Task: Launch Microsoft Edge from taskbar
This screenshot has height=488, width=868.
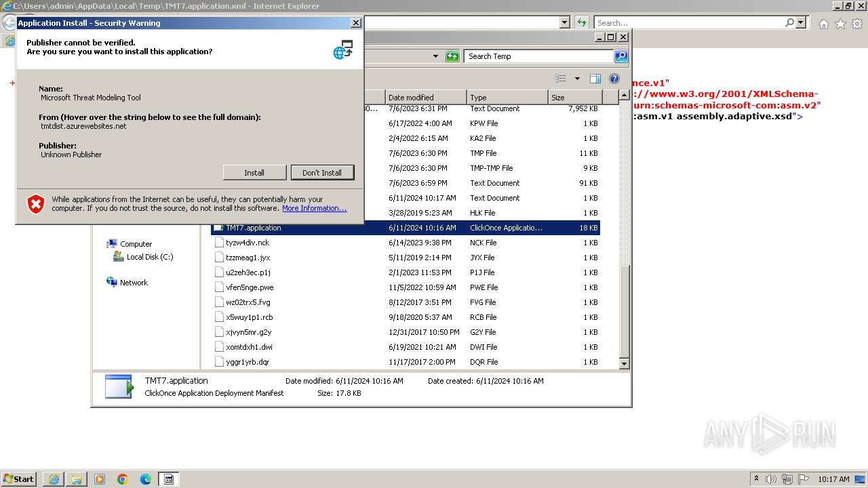Action: point(146,479)
